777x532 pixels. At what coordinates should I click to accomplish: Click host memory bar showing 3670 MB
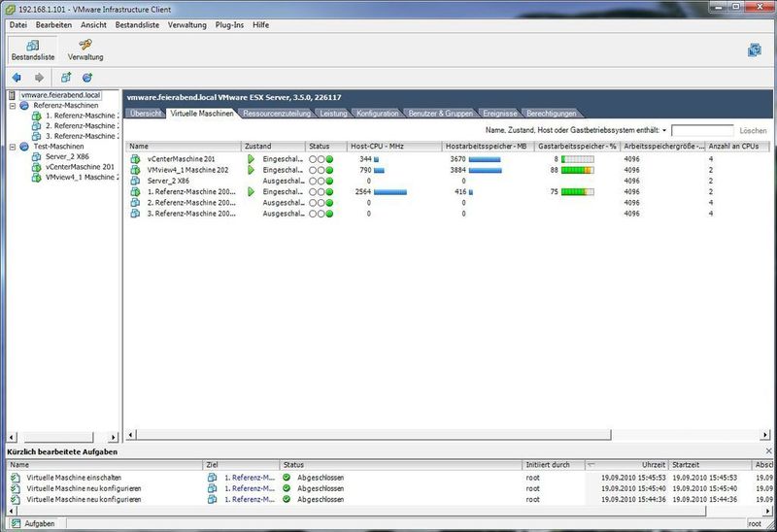[485, 159]
